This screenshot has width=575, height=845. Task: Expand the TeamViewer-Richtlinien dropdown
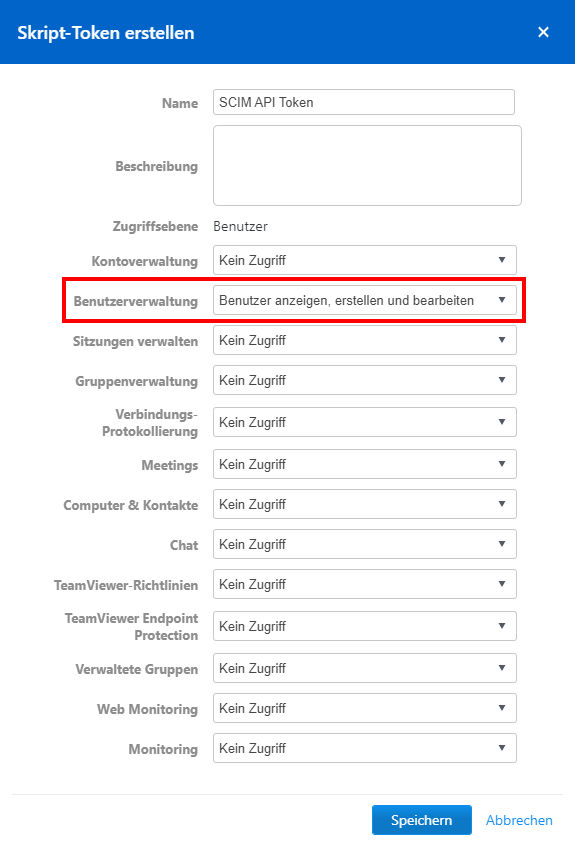(365, 584)
